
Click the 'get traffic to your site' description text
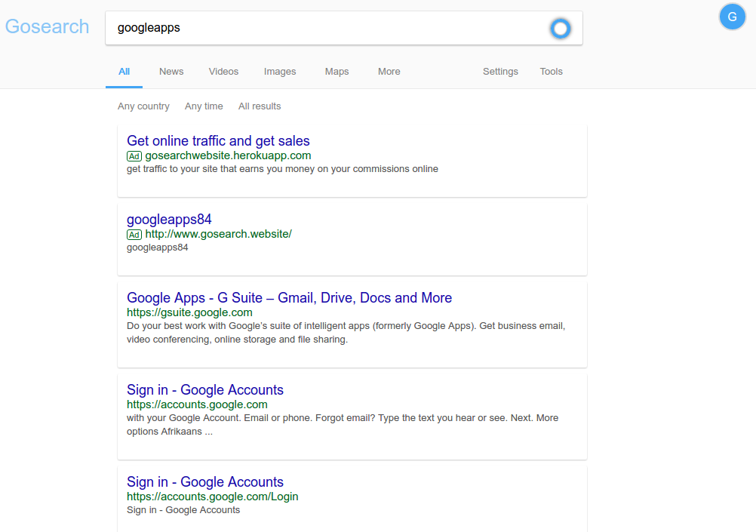[282, 169]
